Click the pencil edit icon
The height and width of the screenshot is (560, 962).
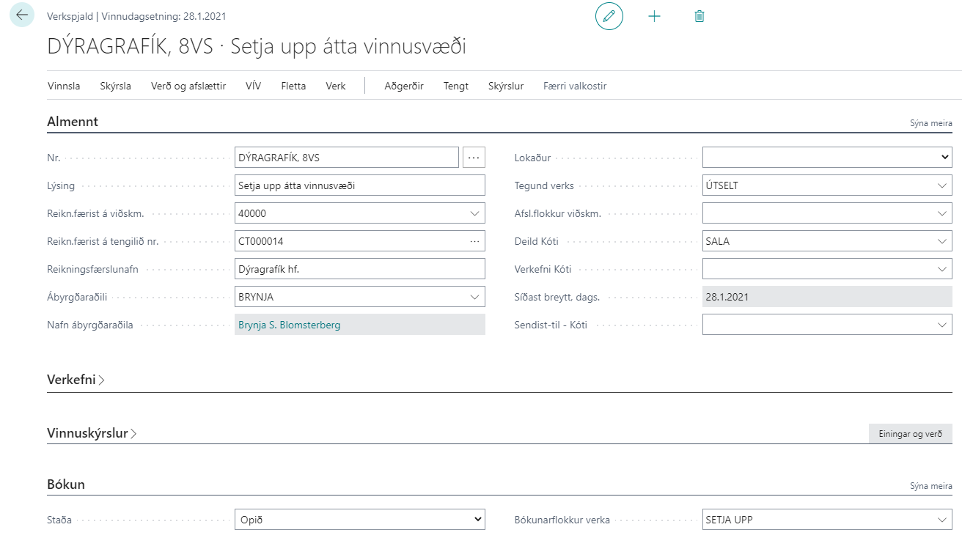(x=609, y=16)
